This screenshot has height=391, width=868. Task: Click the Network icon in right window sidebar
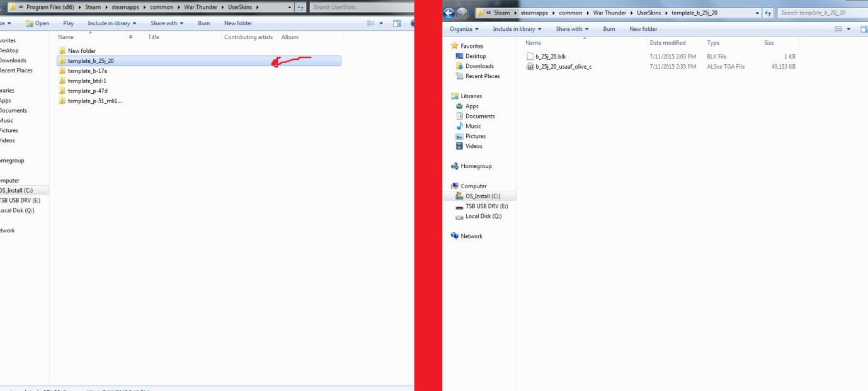point(455,237)
